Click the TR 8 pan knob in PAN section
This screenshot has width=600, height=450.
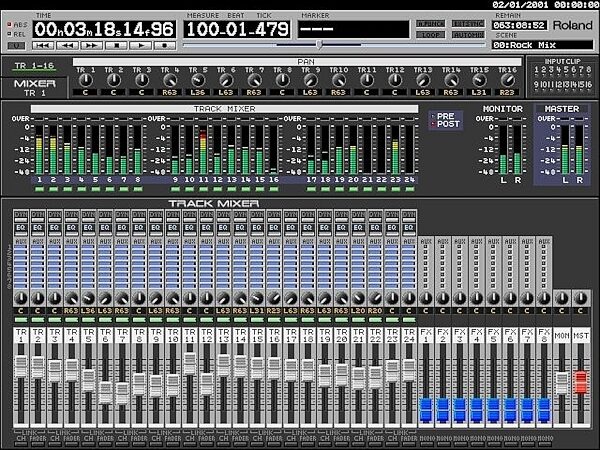click(x=282, y=80)
